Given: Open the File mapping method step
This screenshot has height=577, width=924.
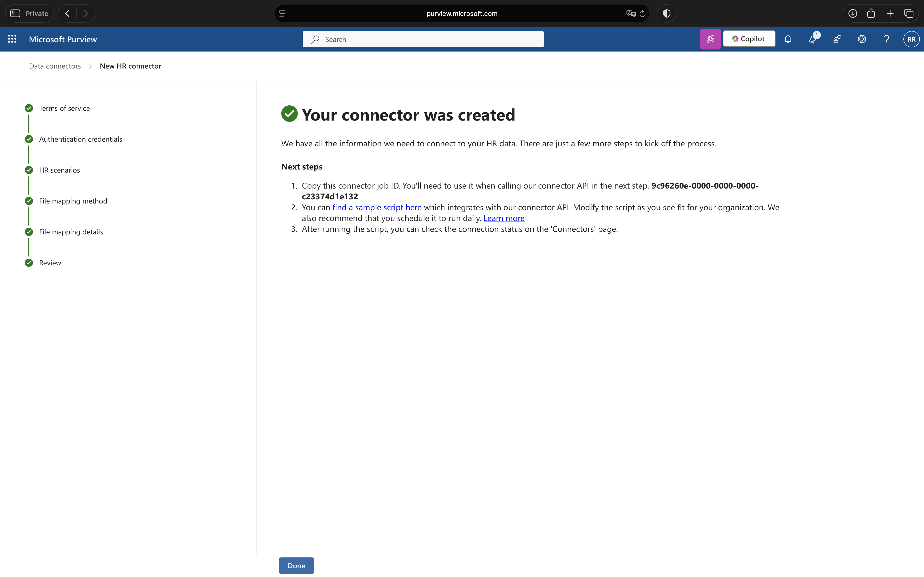Looking at the screenshot, I should click(x=73, y=201).
